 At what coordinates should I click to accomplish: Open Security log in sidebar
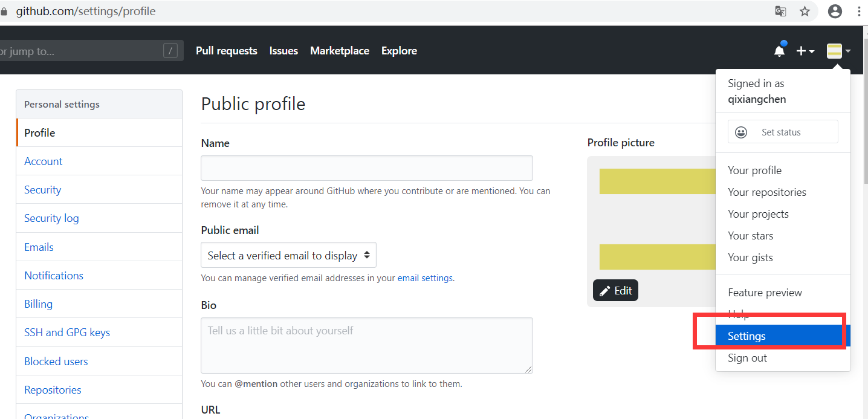pos(99,218)
